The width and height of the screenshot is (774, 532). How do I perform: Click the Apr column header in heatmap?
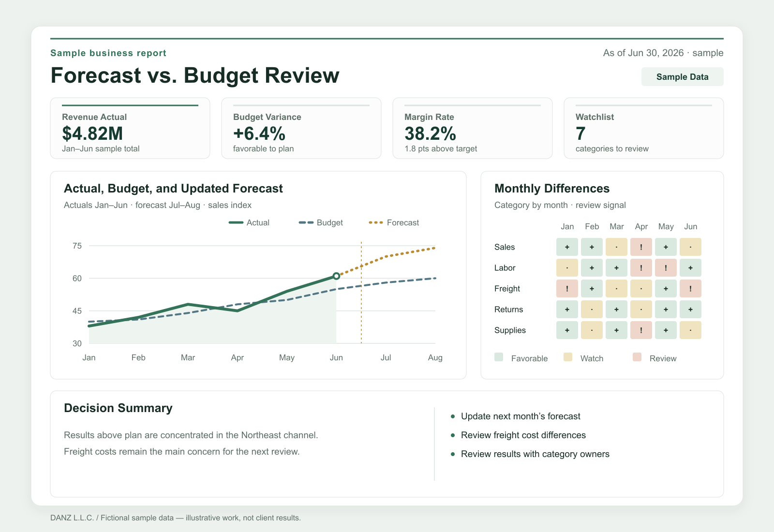coord(641,226)
